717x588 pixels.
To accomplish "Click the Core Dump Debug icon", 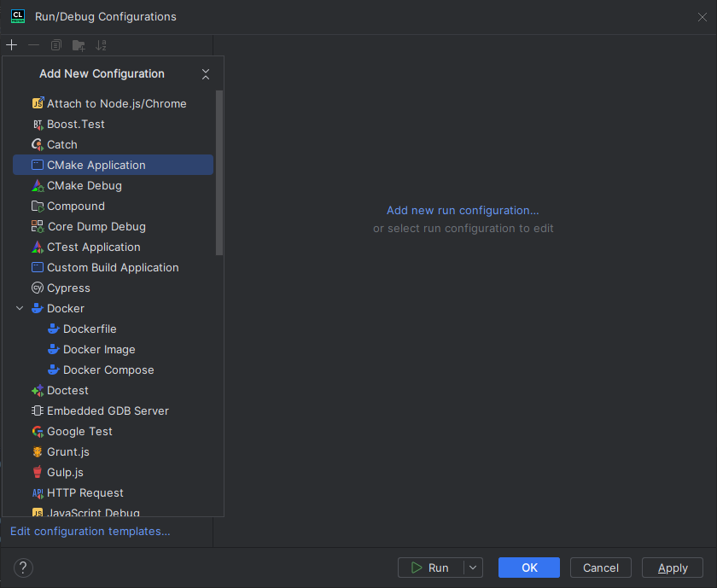I will pos(38,226).
